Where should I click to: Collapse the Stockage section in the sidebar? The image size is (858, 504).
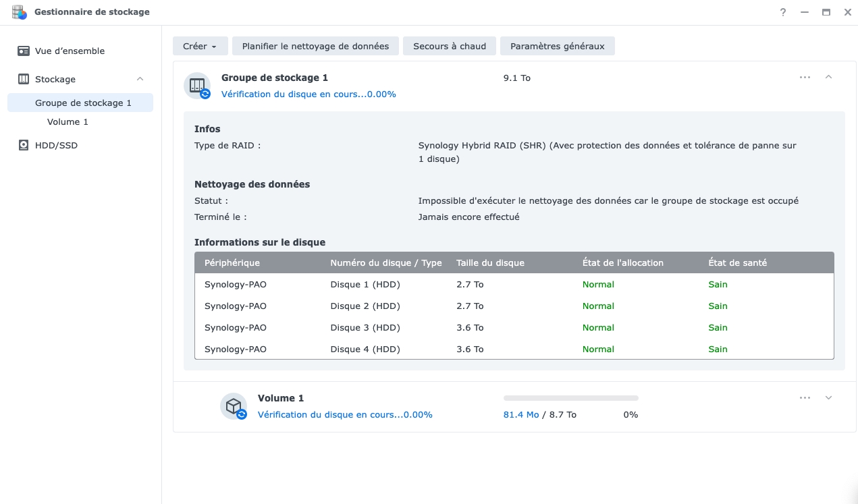point(140,78)
